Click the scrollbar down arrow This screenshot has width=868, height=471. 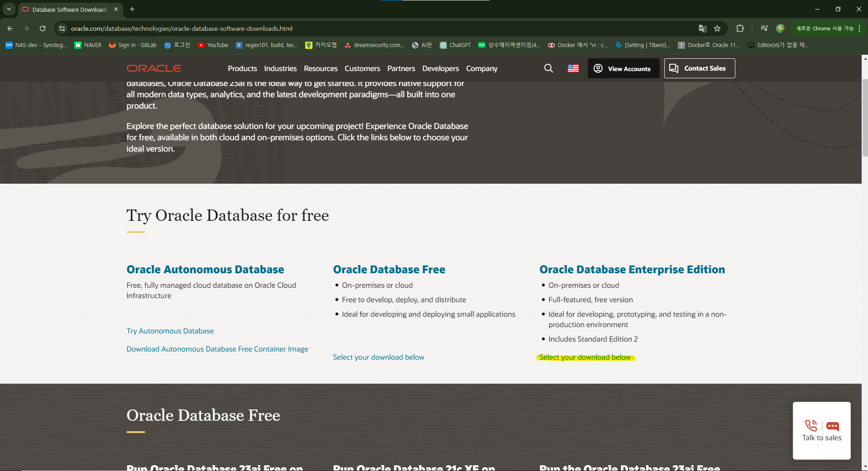tap(865, 466)
